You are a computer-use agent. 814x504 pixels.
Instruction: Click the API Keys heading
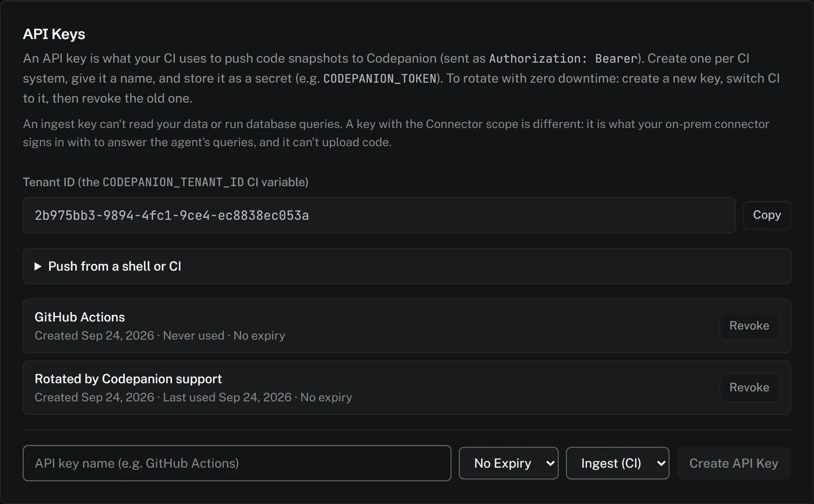54,34
